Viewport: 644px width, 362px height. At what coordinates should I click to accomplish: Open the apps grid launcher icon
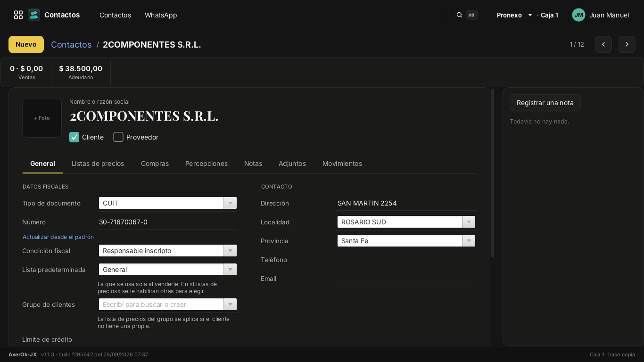[x=18, y=15]
